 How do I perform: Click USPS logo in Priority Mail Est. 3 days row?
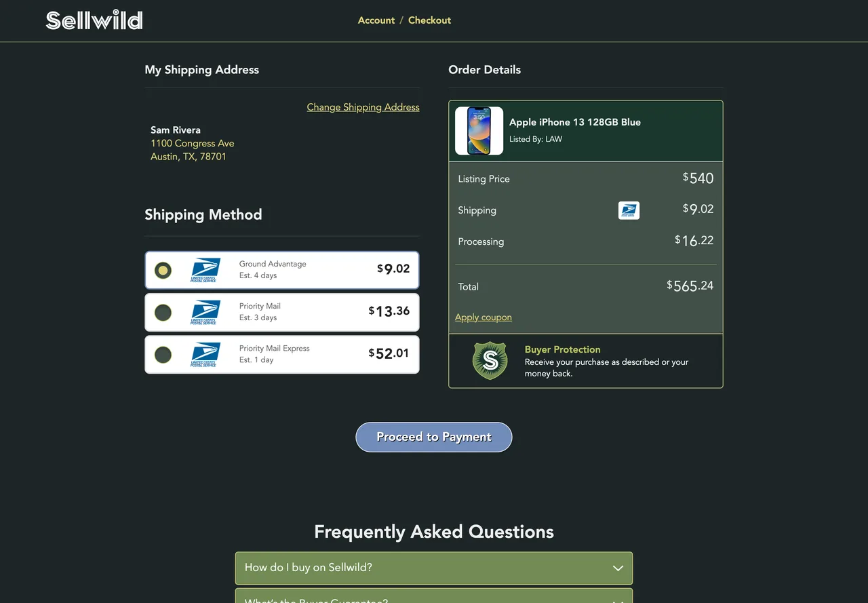205,312
